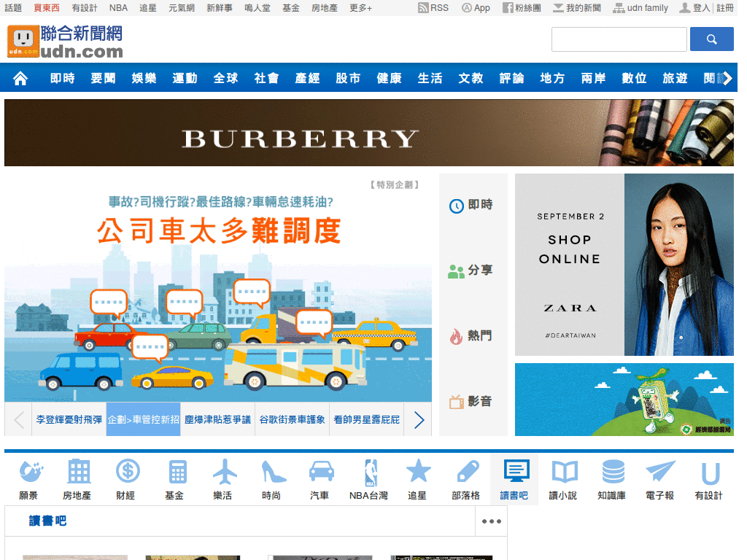
Task: Open the three-dots menu of 讀書吧 section
Action: click(x=491, y=521)
